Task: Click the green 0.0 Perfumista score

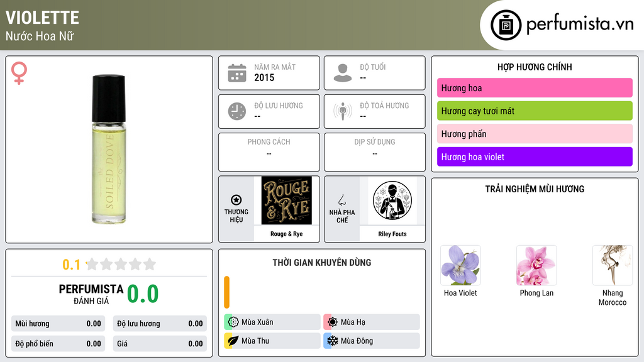Action: 143,294
